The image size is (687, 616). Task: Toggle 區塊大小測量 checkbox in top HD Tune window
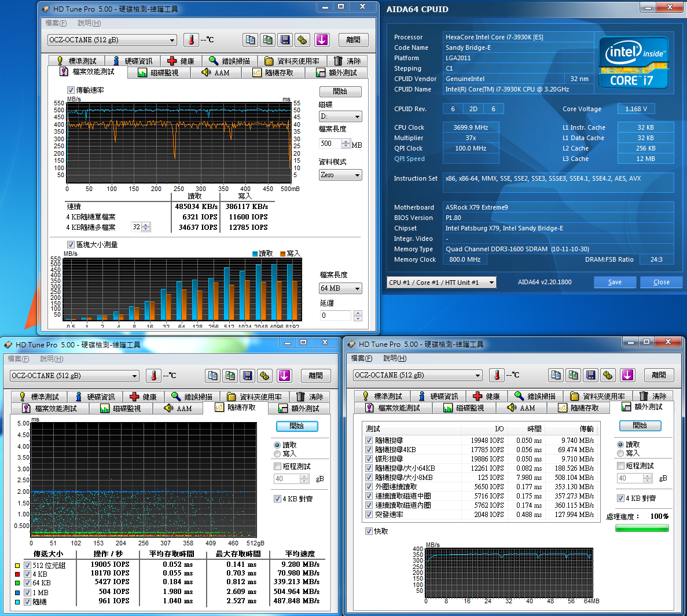(x=71, y=244)
